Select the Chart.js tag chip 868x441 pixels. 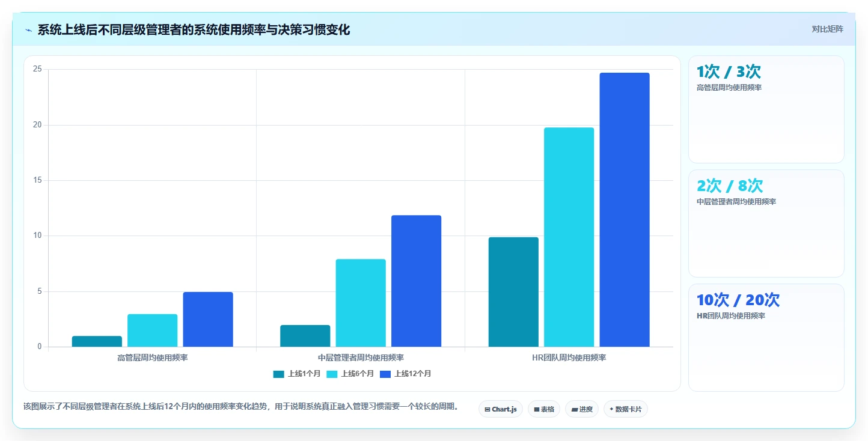point(501,409)
